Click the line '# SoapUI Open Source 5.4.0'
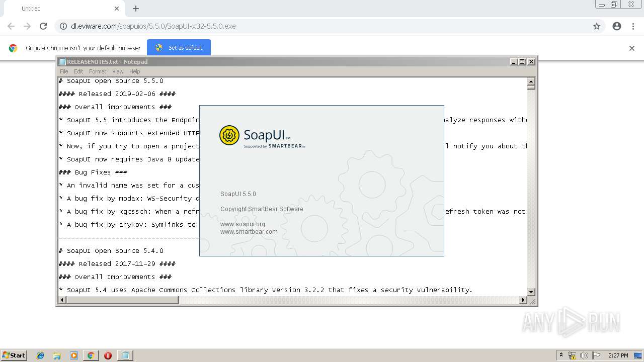The image size is (644, 362). click(111, 251)
